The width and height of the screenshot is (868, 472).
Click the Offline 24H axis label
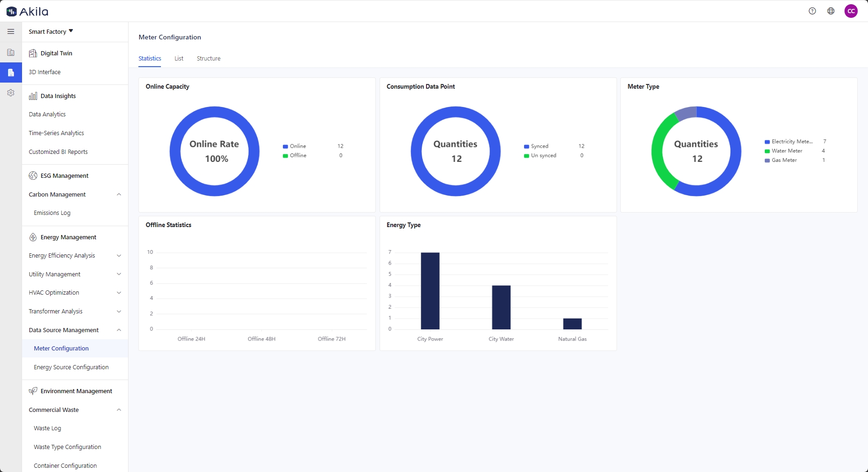pyautogui.click(x=191, y=339)
